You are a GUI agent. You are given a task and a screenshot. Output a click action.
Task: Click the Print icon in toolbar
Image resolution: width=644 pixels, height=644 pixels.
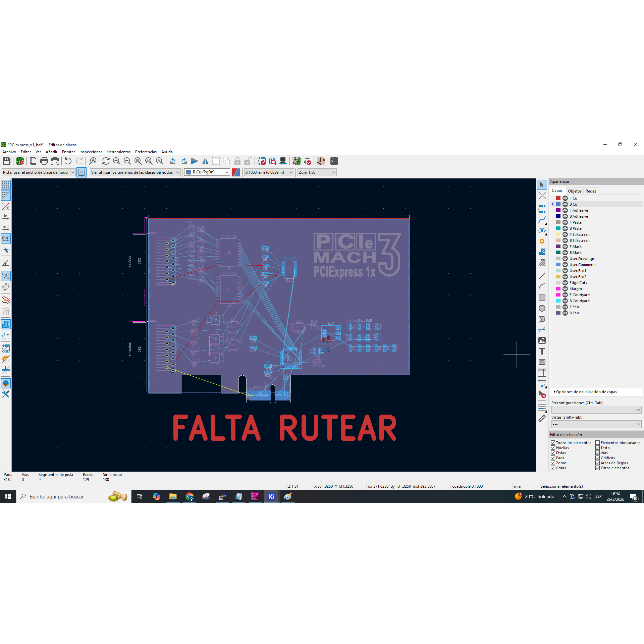click(x=44, y=161)
